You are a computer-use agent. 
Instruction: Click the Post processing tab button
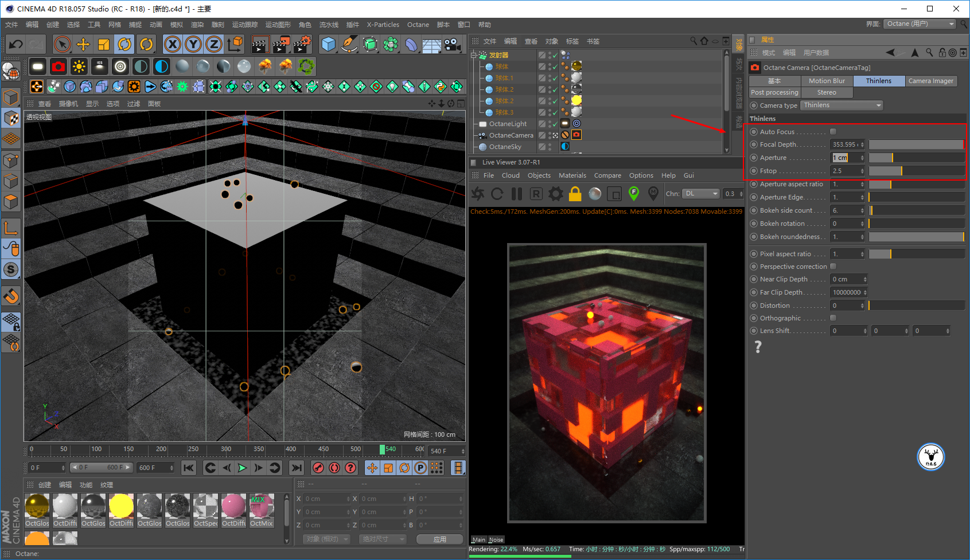[774, 93]
